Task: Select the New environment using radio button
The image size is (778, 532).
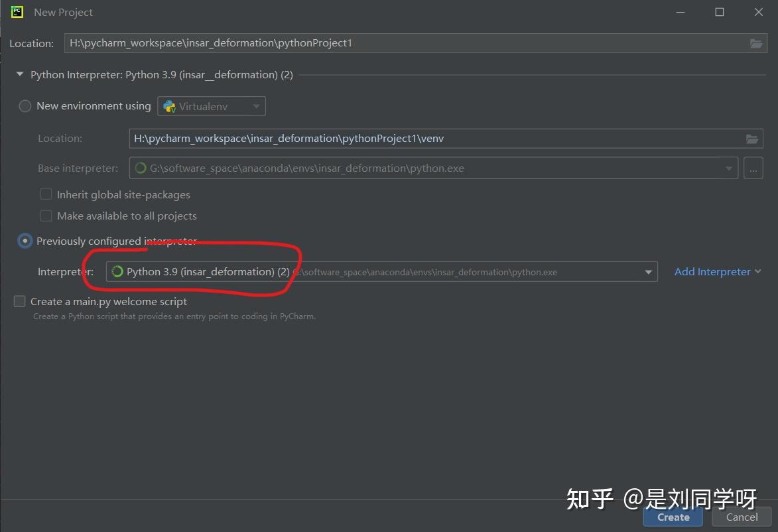Action: point(25,105)
